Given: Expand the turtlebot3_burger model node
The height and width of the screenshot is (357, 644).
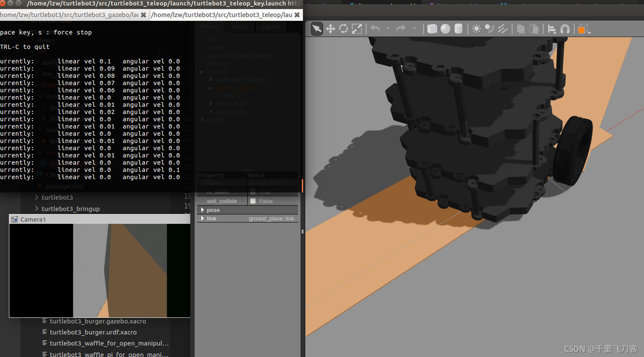Looking at the screenshot, I should click(x=211, y=80).
